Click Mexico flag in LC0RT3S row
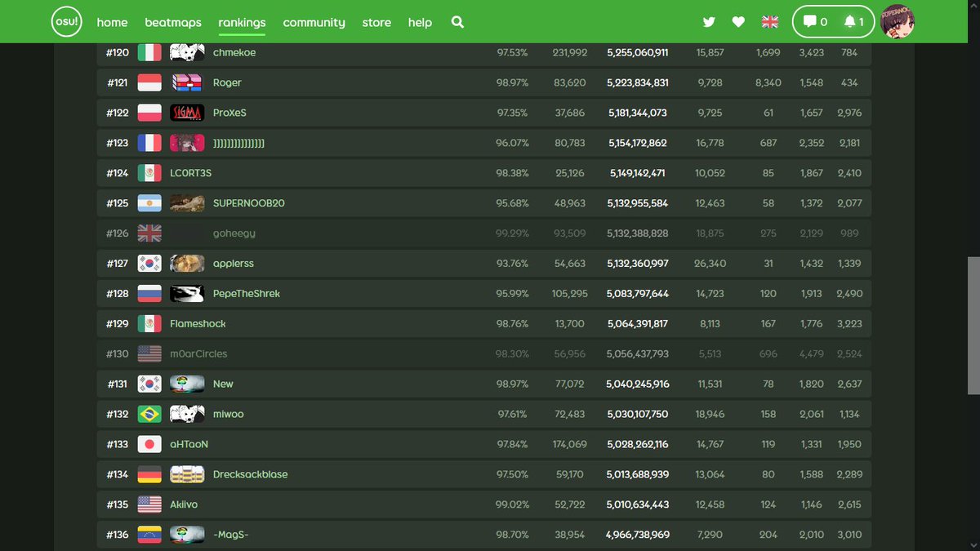This screenshot has height=551, width=980. pos(149,173)
